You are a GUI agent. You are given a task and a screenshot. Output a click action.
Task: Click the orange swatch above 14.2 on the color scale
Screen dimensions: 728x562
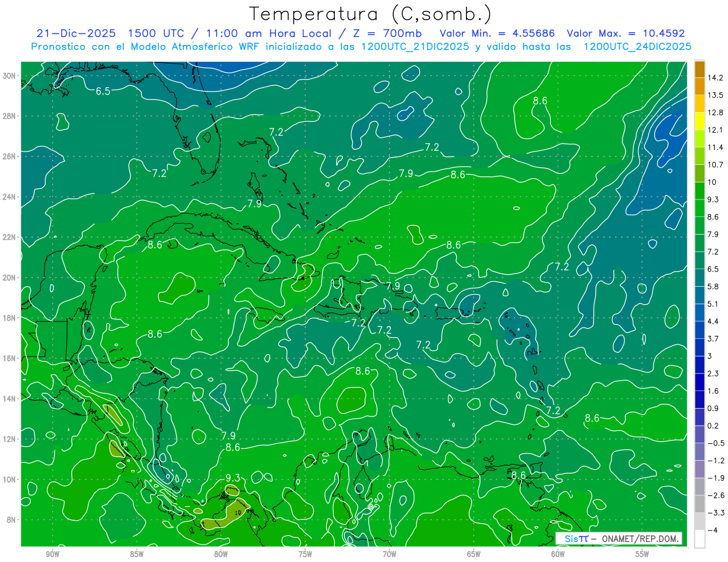[699, 69]
